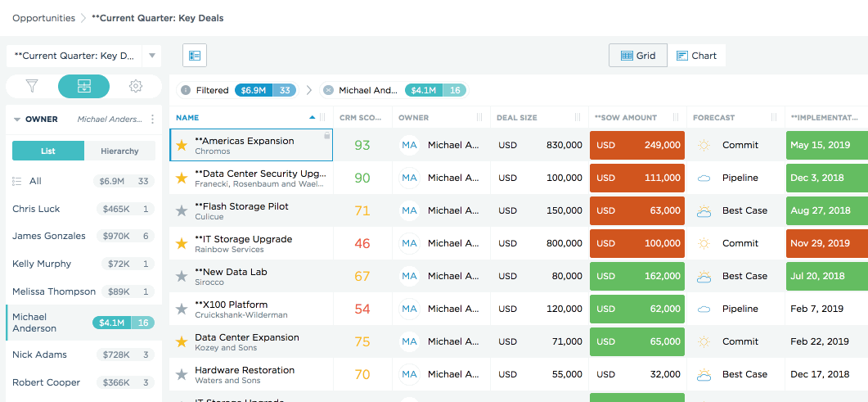Switch to Chart view
The image size is (868, 402).
pos(696,56)
